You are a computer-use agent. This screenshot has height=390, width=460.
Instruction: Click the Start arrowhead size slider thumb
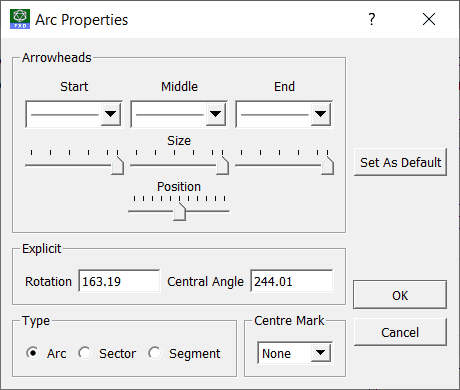(x=117, y=165)
